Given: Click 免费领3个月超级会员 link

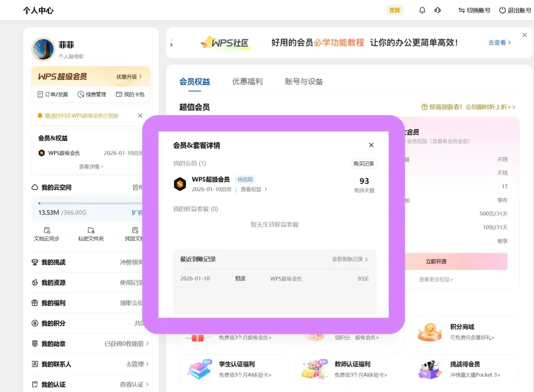Looking at the screenshot, I should coord(245,338).
